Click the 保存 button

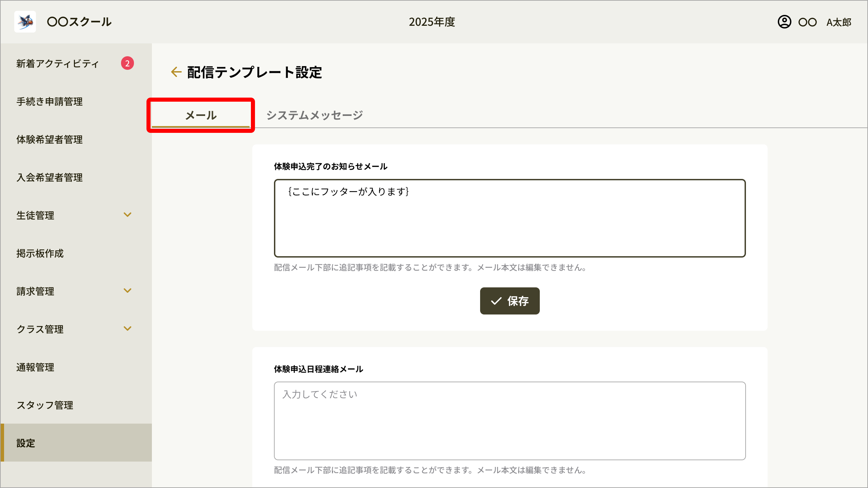(x=510, y=301)
